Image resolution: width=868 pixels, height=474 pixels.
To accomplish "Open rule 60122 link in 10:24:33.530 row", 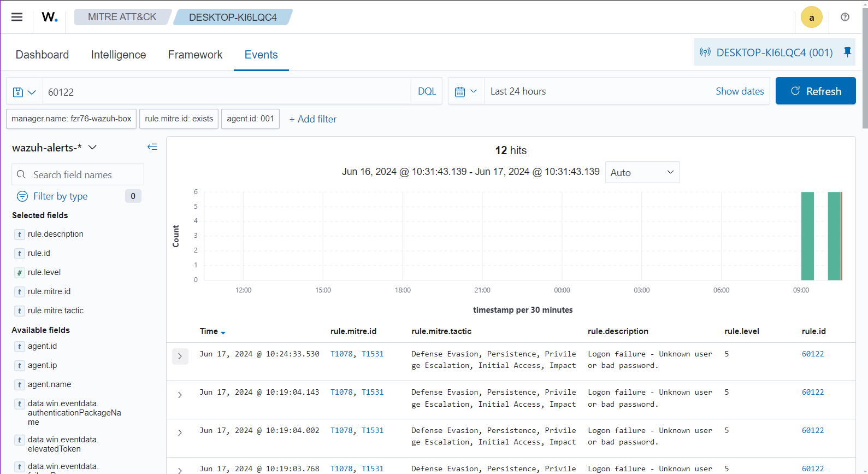I will click(x=813, y=354).
